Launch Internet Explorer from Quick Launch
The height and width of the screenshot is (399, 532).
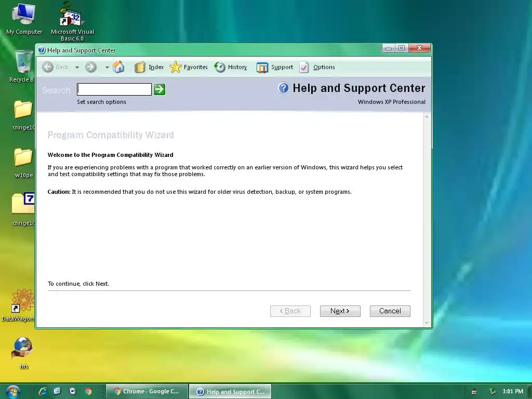click(x=43, y=391)
